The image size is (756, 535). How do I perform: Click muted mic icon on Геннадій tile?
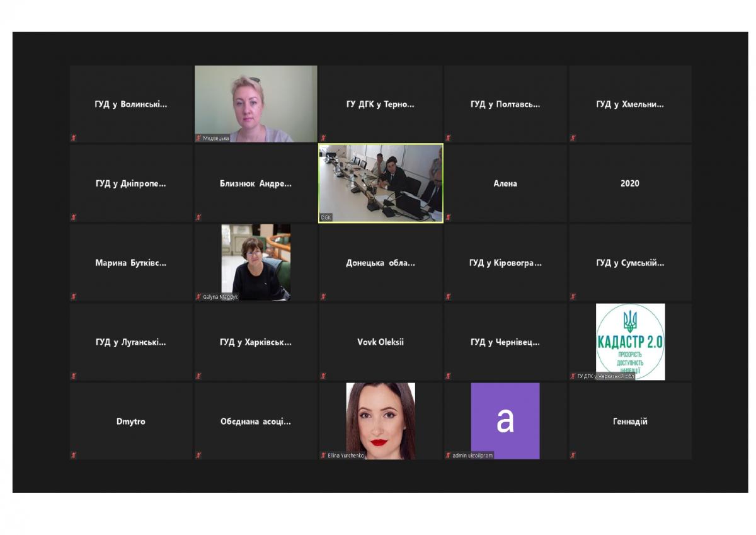pos(573,455)
